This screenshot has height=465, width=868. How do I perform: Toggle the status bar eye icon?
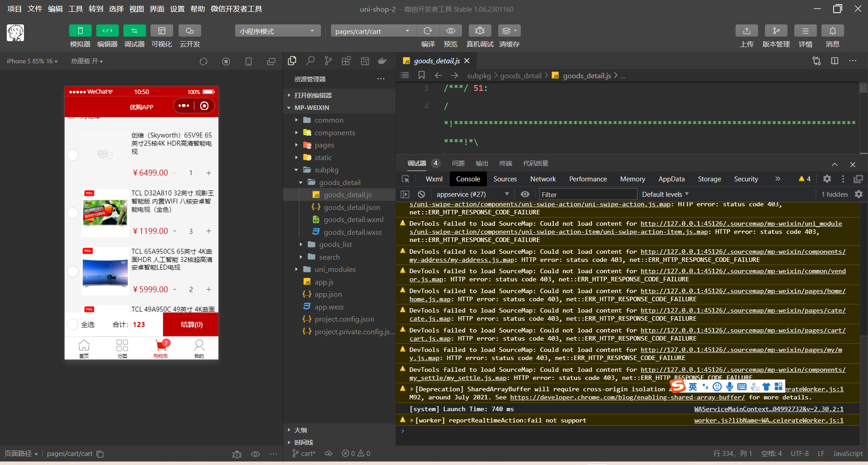click(x=255, y=454)
